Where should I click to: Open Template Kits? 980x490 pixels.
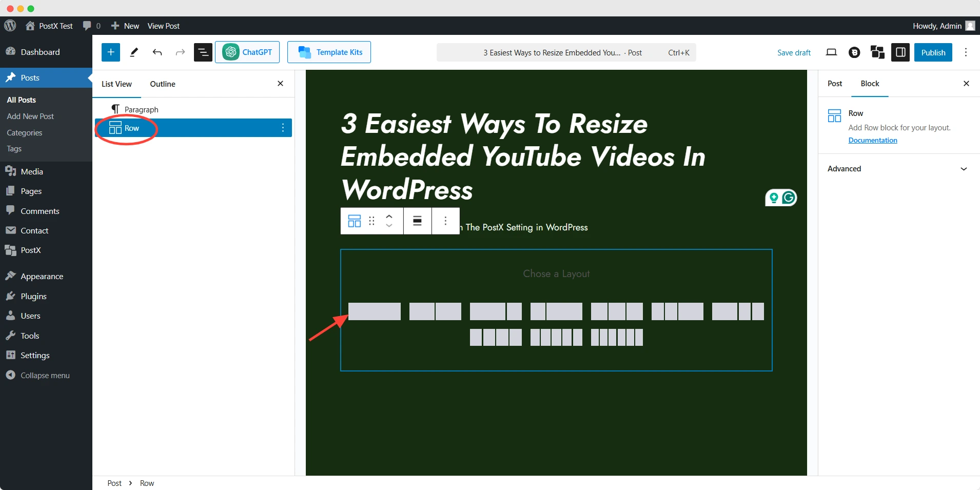(329, 52)
